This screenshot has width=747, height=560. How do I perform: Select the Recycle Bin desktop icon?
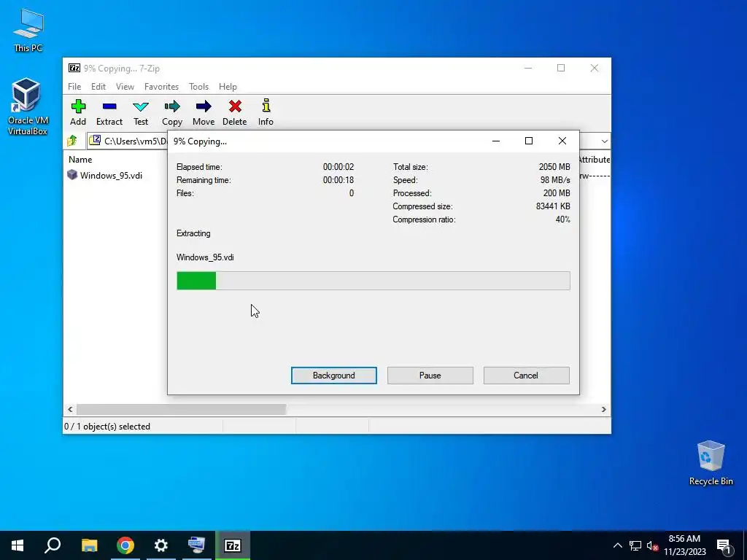pyautogui.click(x=711, y=463)
